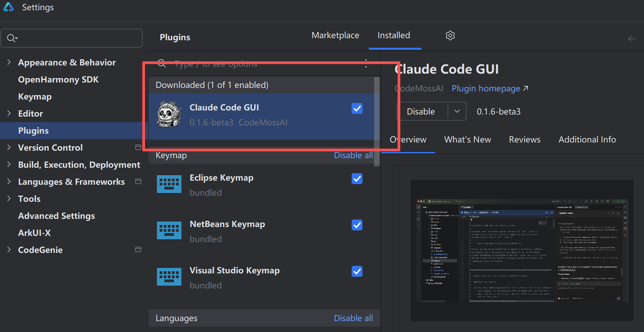Select Advanced Settings in the tree

tap(57, 216)
